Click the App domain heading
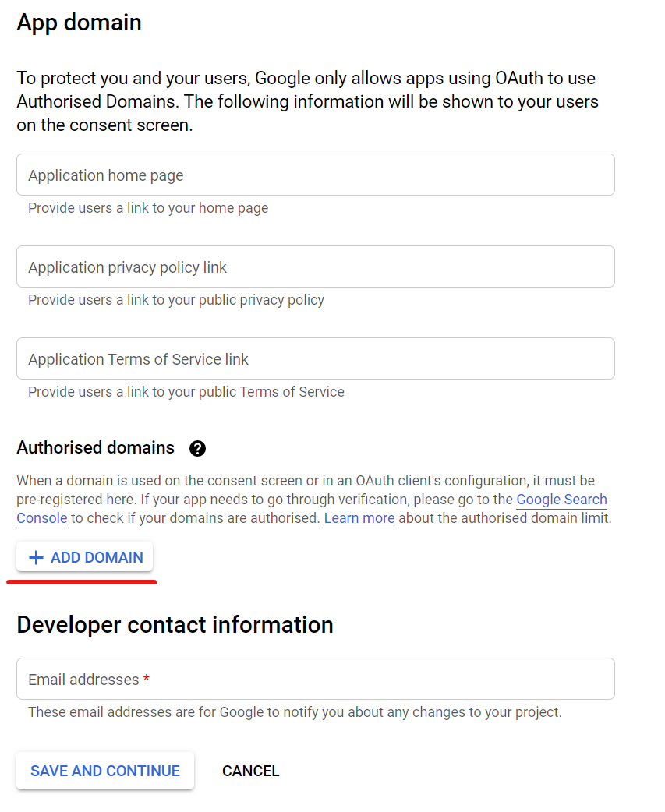665x812 pixels. click(79, 23)
